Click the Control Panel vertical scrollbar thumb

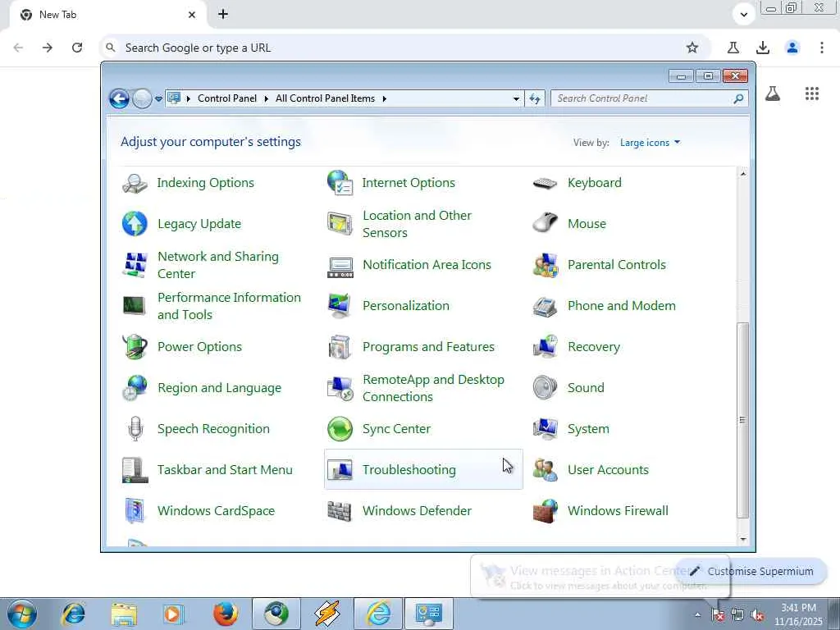[742, 420]
